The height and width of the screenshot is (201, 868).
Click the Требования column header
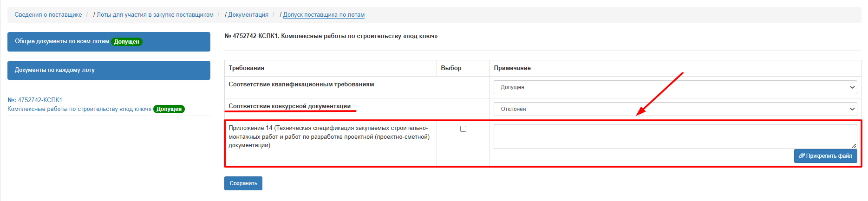click(x=246, y=68)
